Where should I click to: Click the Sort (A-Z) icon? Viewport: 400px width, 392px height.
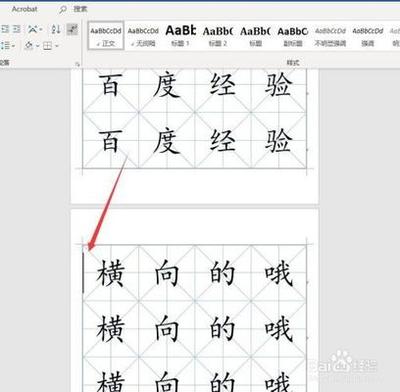[x=56, y=29]
